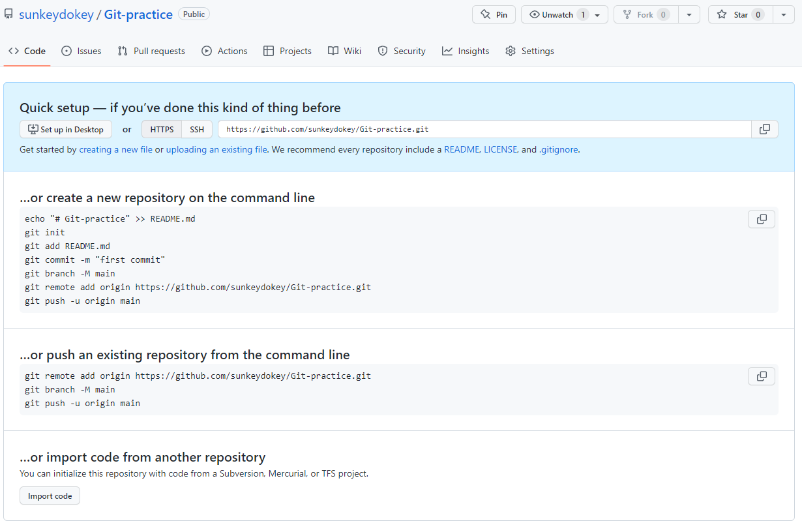Copy the new repository command block

(762, 219)
